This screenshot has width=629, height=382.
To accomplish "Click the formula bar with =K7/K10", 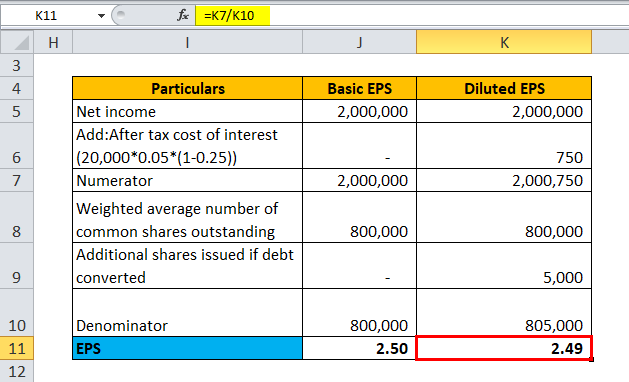I will [412, 15].
